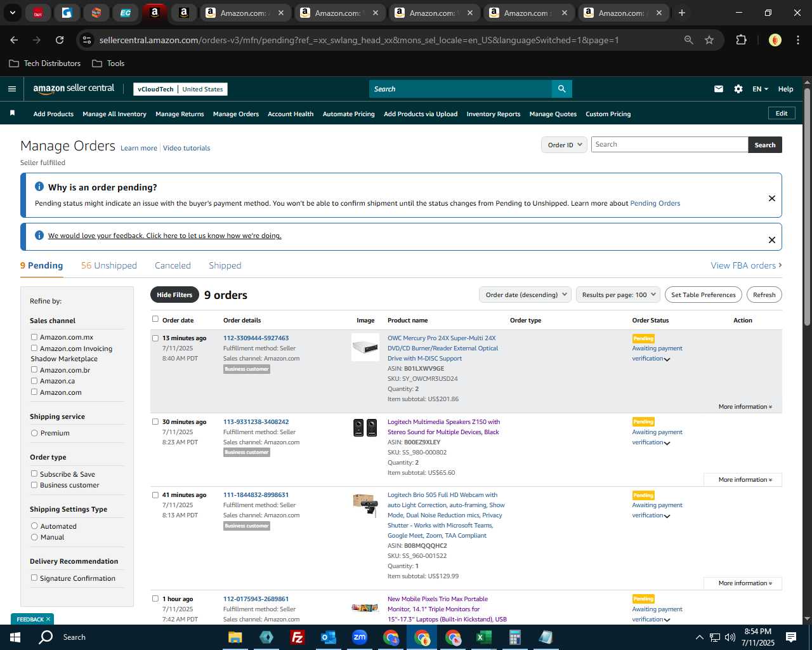The height and width of the screenshot is (650, 812).
Task: Check Amazon.com Invoicing Shadow Marketplace
Action: [x=34, y=348]
